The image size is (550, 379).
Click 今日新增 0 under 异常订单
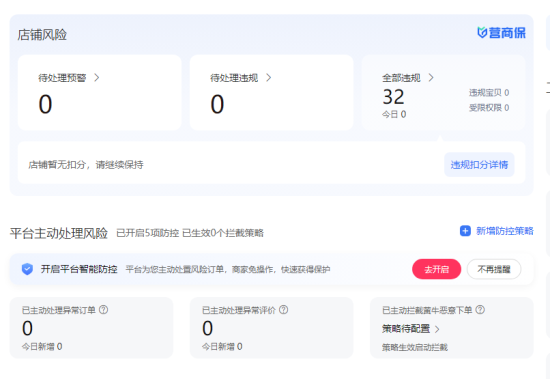[42, 347]
